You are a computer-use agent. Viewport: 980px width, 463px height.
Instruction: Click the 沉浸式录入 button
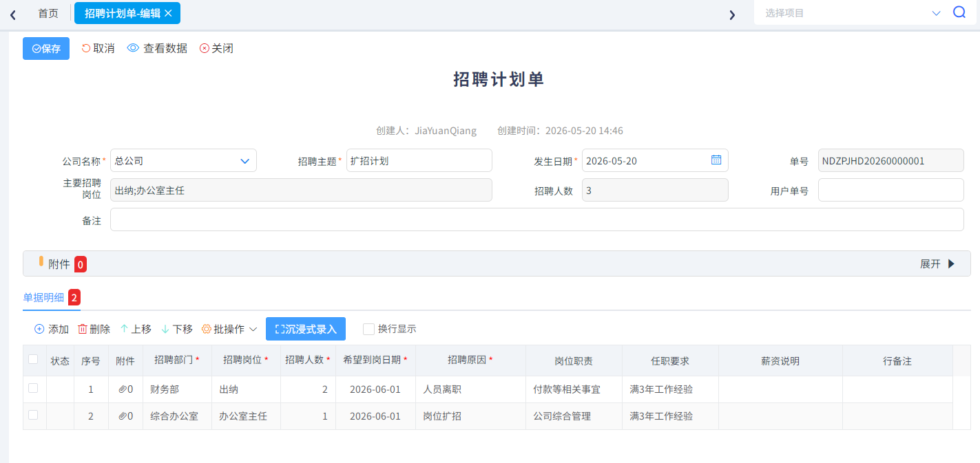306,329
